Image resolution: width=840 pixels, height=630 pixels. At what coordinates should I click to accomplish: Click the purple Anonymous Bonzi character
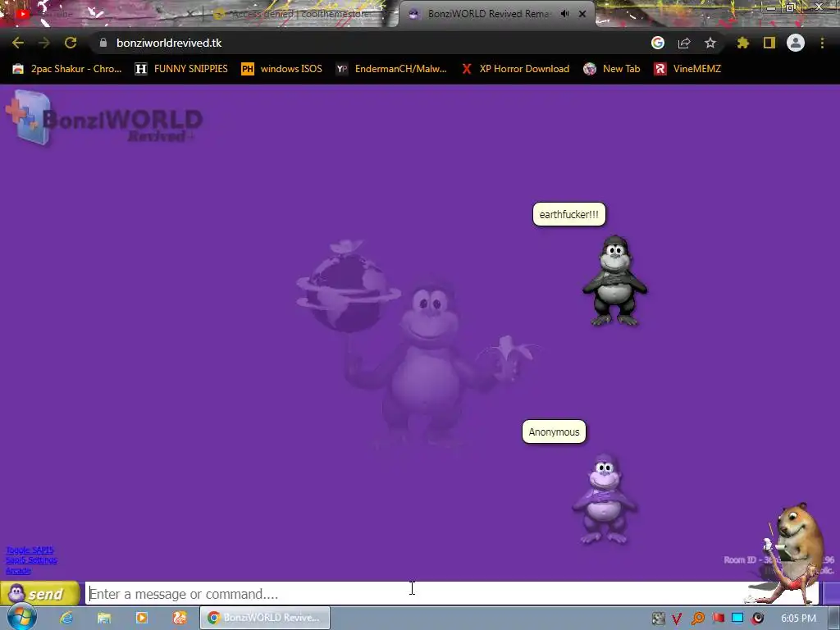click(605, 499)
